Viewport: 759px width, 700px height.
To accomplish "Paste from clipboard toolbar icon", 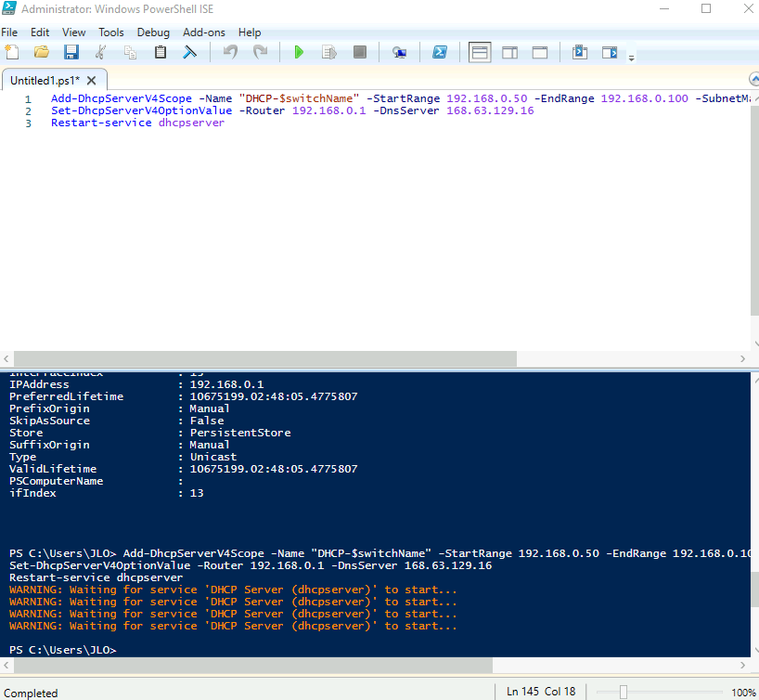I will pyautogui.click(x=161, y=52).
